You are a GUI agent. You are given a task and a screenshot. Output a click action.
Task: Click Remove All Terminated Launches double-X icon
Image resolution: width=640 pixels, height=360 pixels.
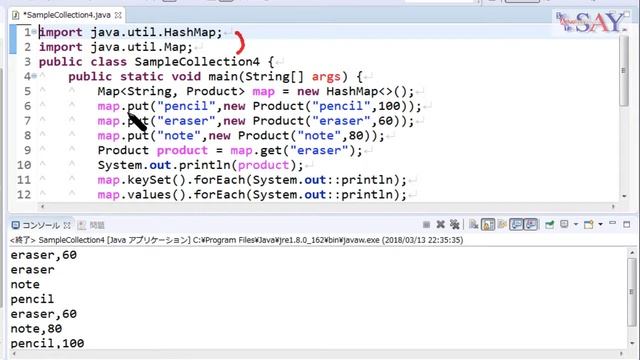point(454,224)
